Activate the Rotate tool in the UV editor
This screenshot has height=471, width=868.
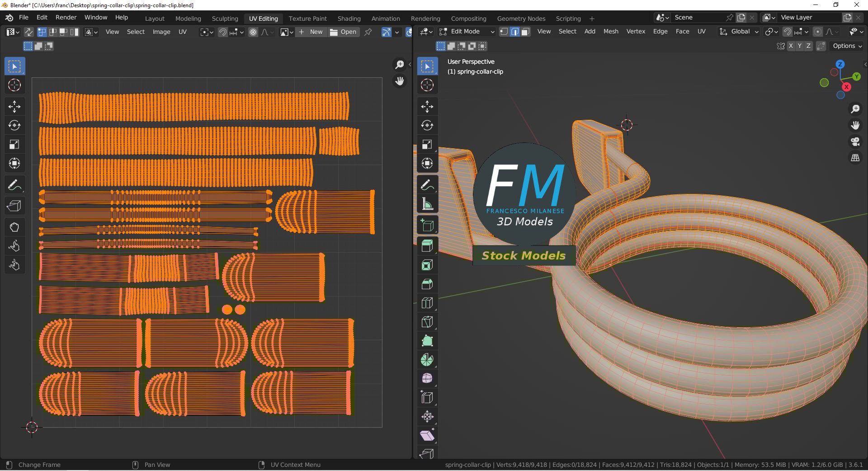(x=14, y=125)
